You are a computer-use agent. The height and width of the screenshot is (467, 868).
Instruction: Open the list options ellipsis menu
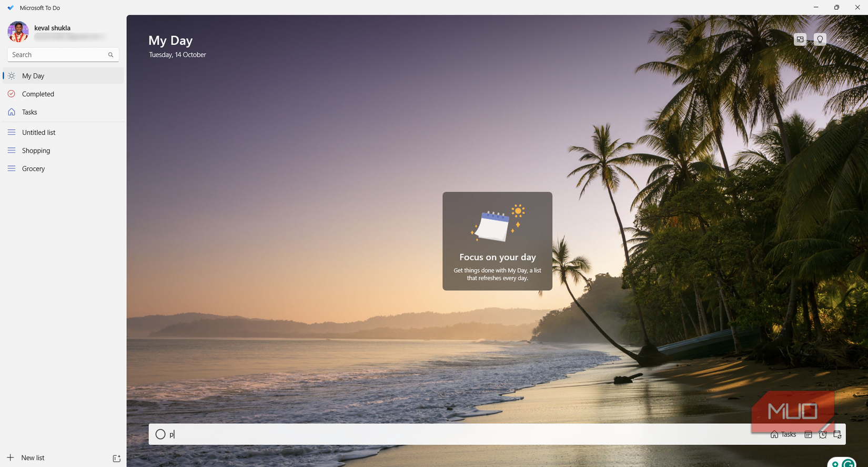click(x=840, y=39)
